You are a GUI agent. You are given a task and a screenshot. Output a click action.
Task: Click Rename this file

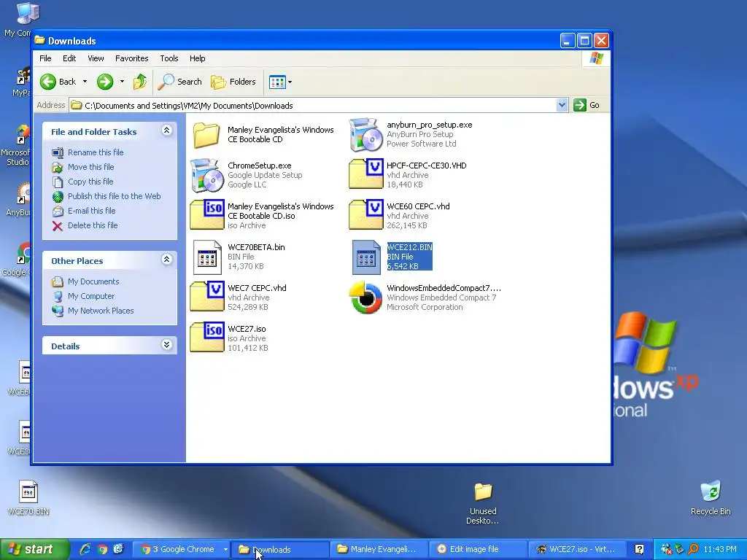click(x=96, y=152)
